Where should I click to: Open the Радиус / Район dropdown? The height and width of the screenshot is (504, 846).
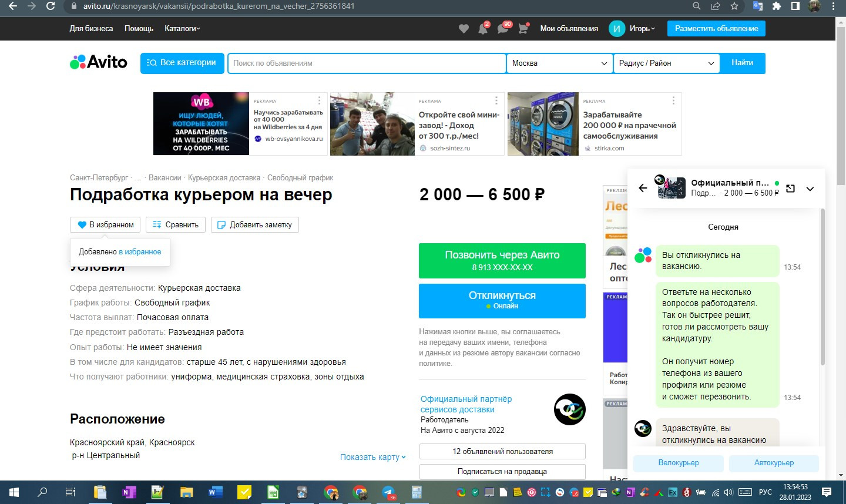click(x=666, y=63)
